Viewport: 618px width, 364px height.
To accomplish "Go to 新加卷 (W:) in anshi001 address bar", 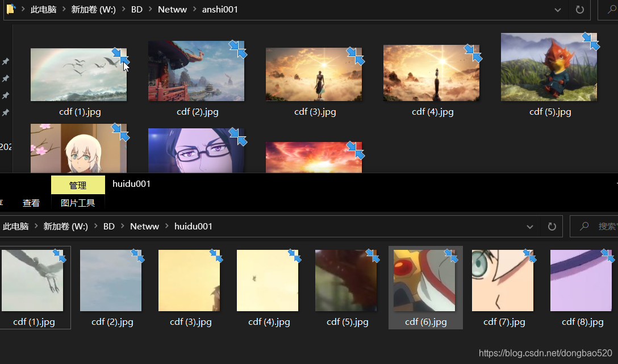I will click(x=93, y=10).
